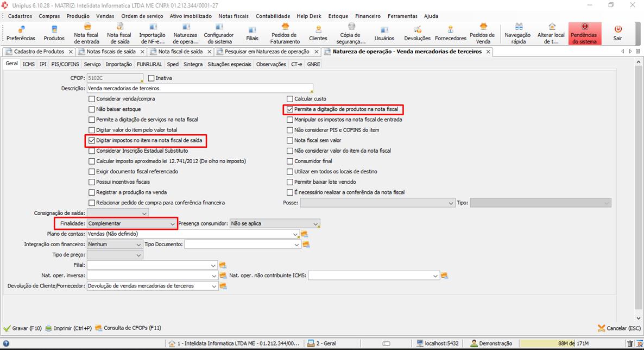
Task: Click the Demonstração user in status bar
Action: [491, 343]
